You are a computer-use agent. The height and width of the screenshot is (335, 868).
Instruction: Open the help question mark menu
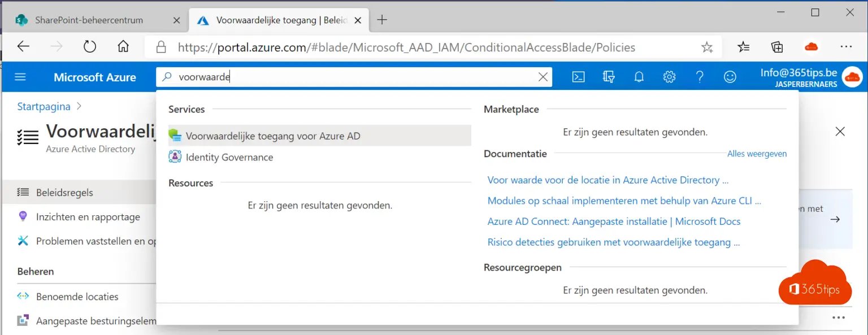click(x=700, y=77)
